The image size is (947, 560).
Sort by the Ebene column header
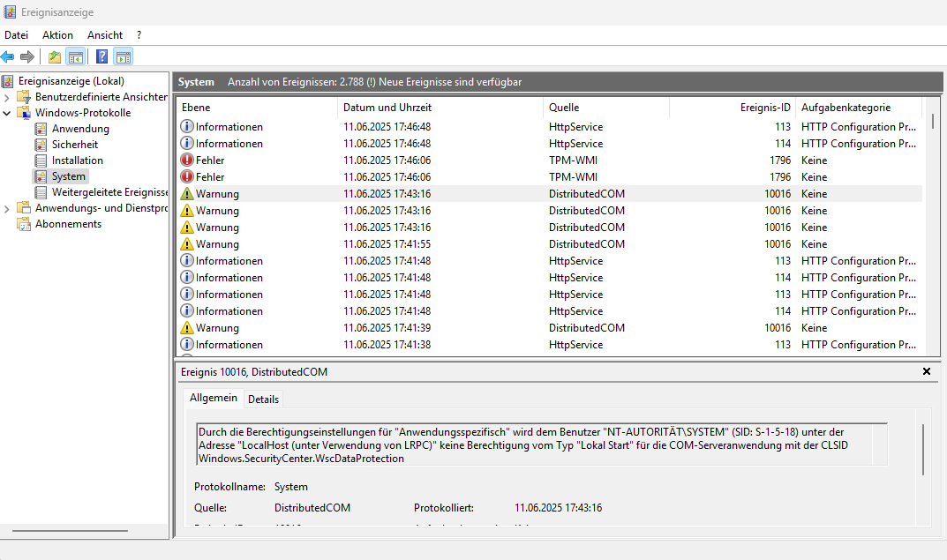point(258,108)
